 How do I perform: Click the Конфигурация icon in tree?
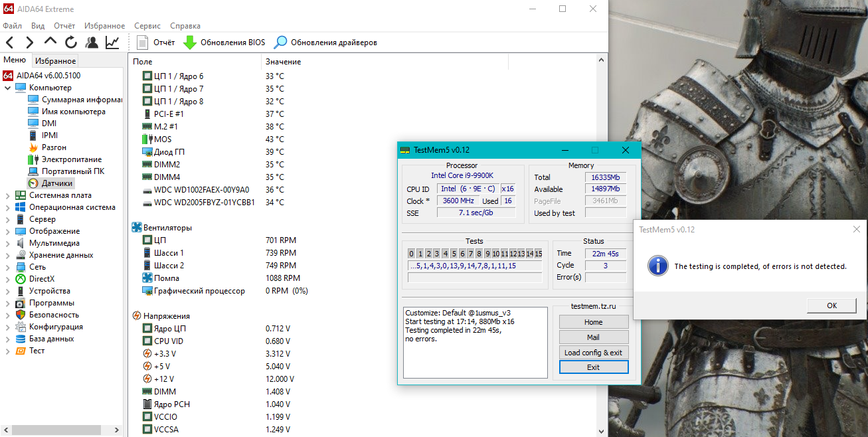coord(20,327)
